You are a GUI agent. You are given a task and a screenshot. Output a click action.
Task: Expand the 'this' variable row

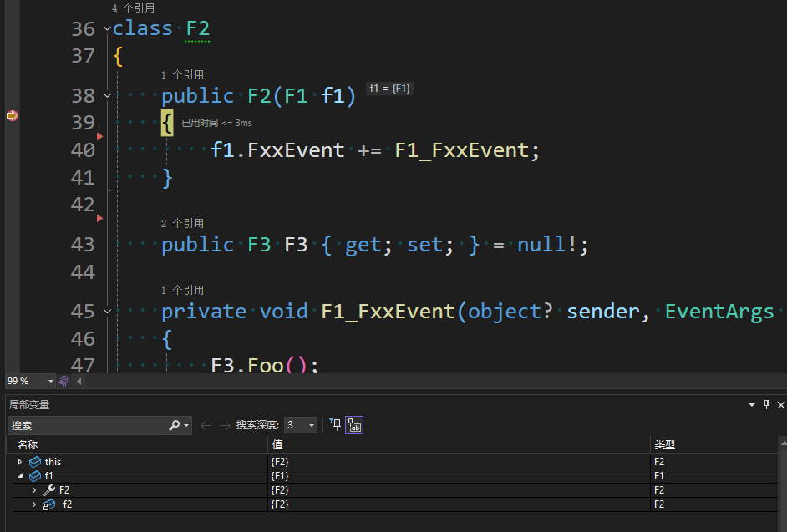[20, 462]
